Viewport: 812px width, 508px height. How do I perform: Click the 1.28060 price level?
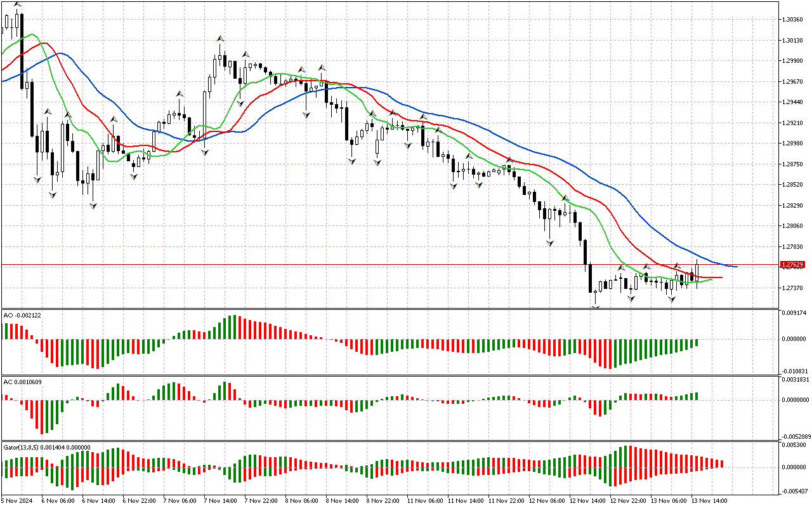pyautogui.click(x=793, y=225)
